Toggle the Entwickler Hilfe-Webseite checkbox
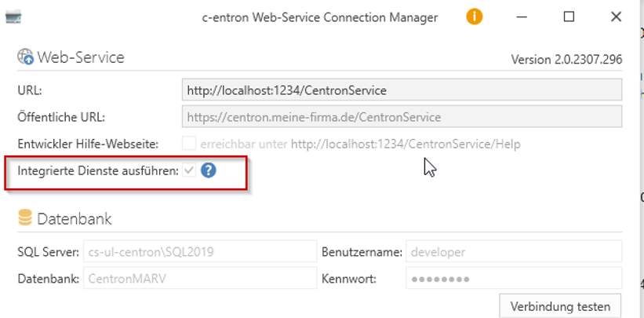 [188, 144]
